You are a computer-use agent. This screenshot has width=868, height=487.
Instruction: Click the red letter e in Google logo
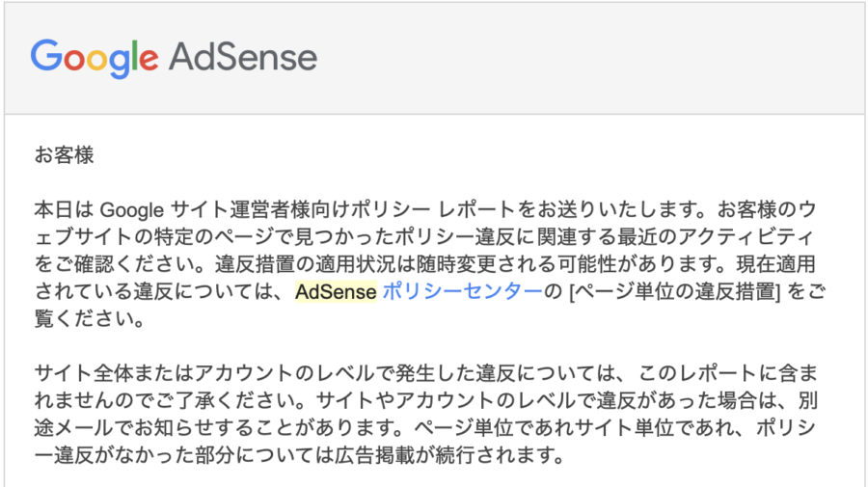point(149,59)
